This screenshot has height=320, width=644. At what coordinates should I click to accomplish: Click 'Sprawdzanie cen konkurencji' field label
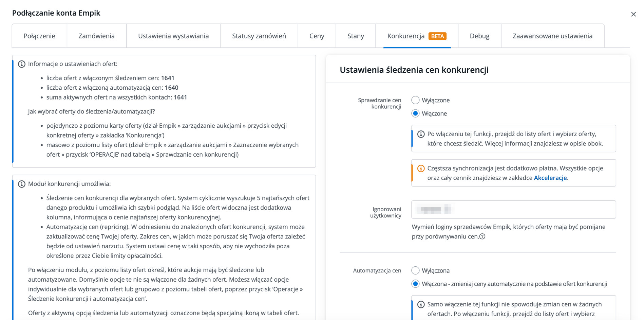tap(379, 103)
